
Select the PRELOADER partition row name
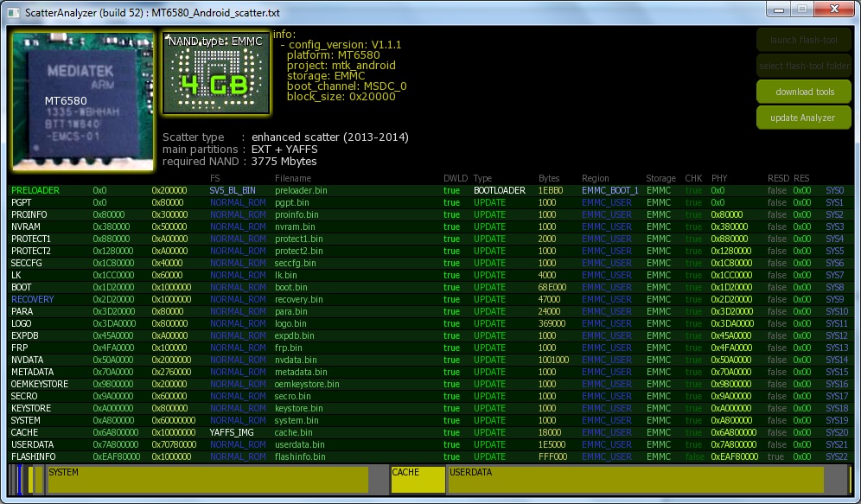pos(35,190)
